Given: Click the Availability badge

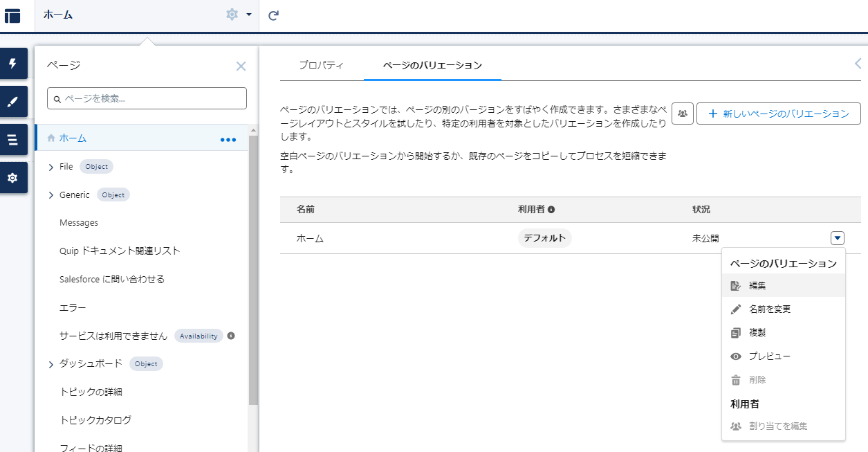Looking at the screenshot, I should click(x=198, y=336).
